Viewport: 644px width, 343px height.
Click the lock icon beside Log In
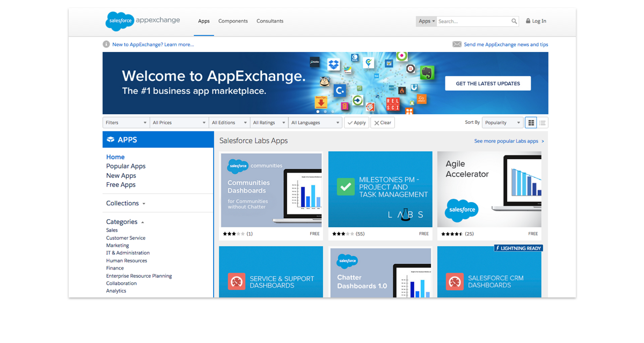click(x=528, y=21)
